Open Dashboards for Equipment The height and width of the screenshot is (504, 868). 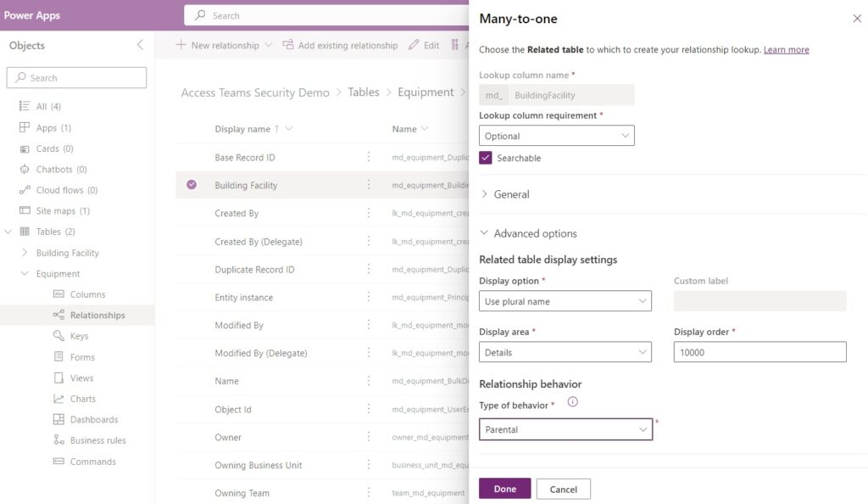[x=97, y=419]
